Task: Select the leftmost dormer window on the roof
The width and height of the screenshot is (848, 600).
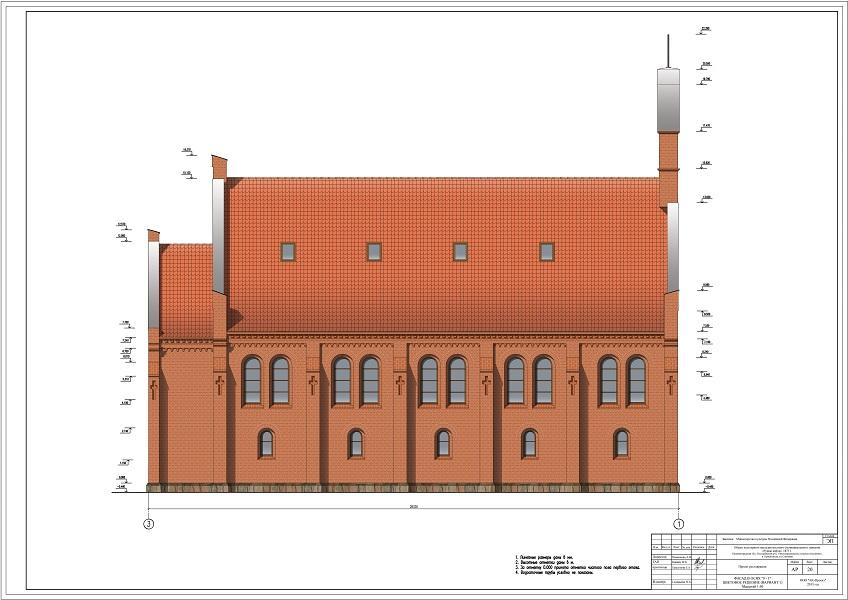Action: 288,251
